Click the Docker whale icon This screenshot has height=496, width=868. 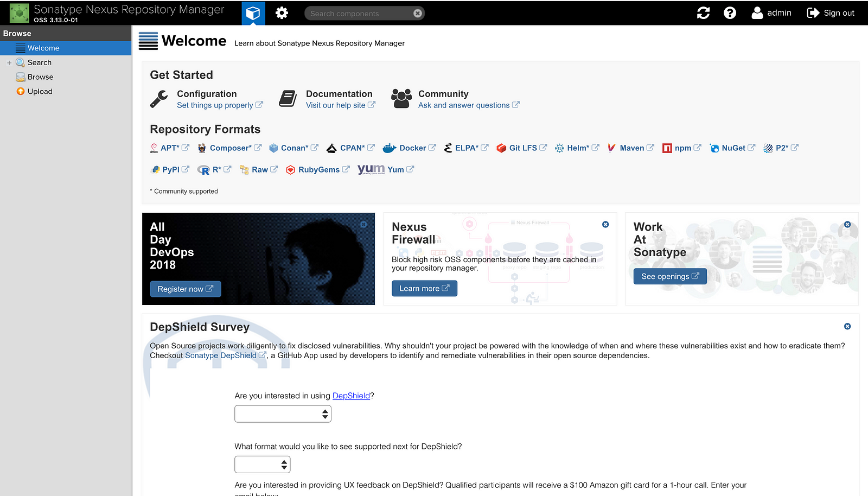(x=390, y=148)
